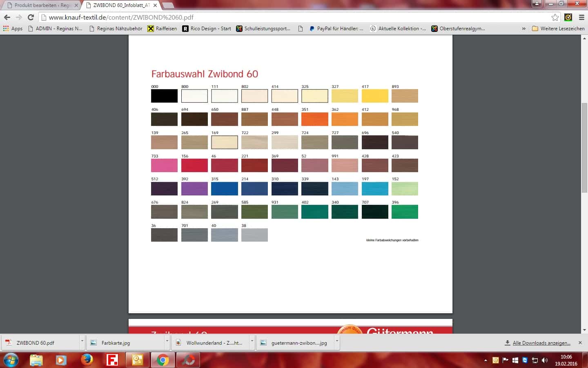Click the vertical scrollbar thumb
Viewport: 588px width, 368px height.
(x=584, y=147)
